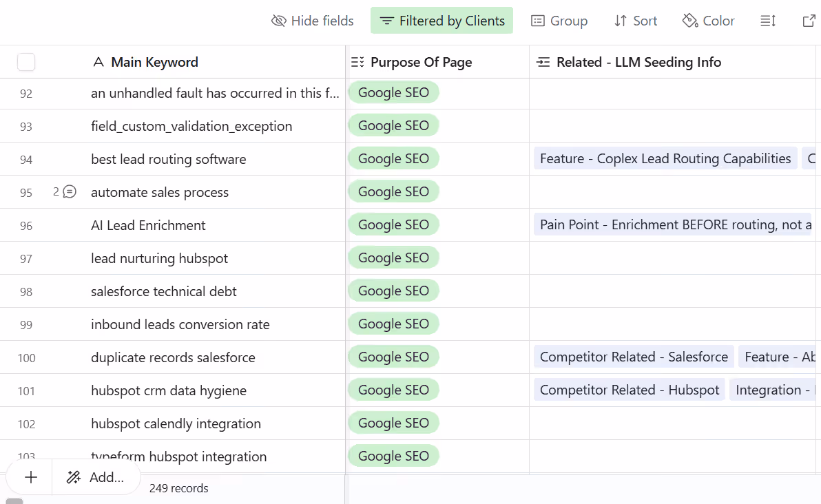Image resolution: width=821 pixels, height=504 pixels.
Task: Click the plus add record button
Action: 31,477
